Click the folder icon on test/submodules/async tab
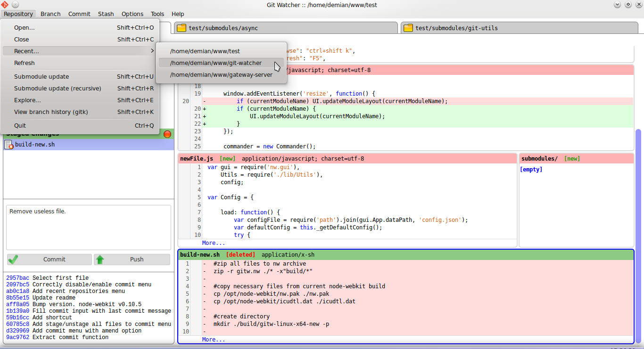Screen dimensions: 644x349 pyautogui.click(x=182, y=28)
